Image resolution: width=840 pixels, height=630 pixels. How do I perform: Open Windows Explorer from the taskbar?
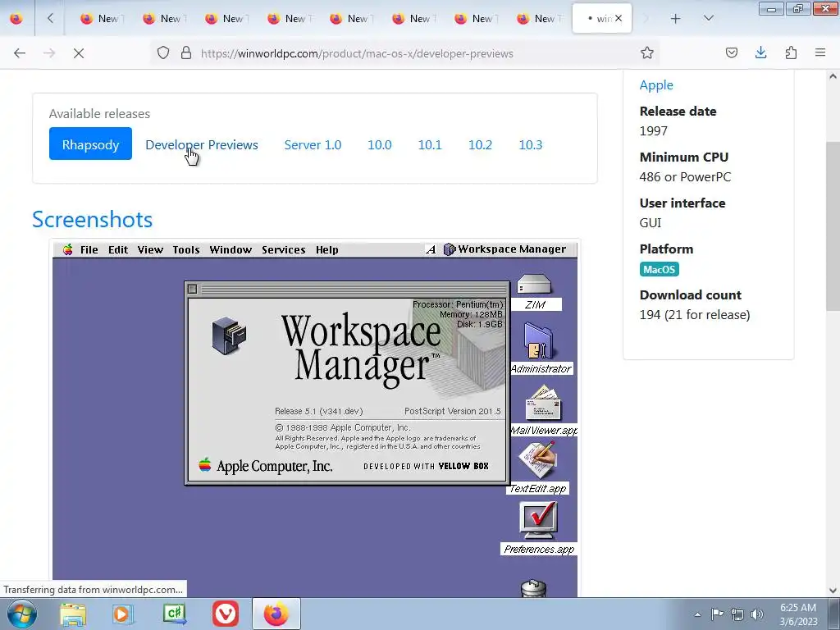click(x=73, y=614)
